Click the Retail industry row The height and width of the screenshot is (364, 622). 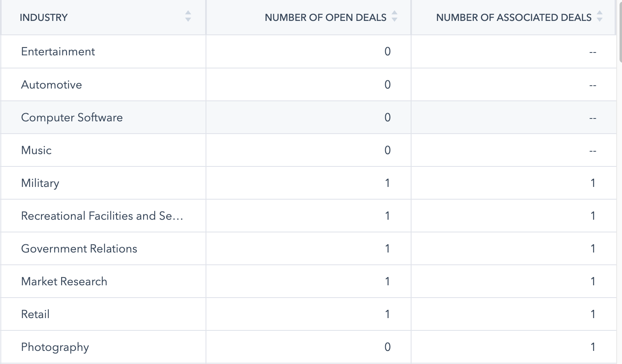coord(35,314)
